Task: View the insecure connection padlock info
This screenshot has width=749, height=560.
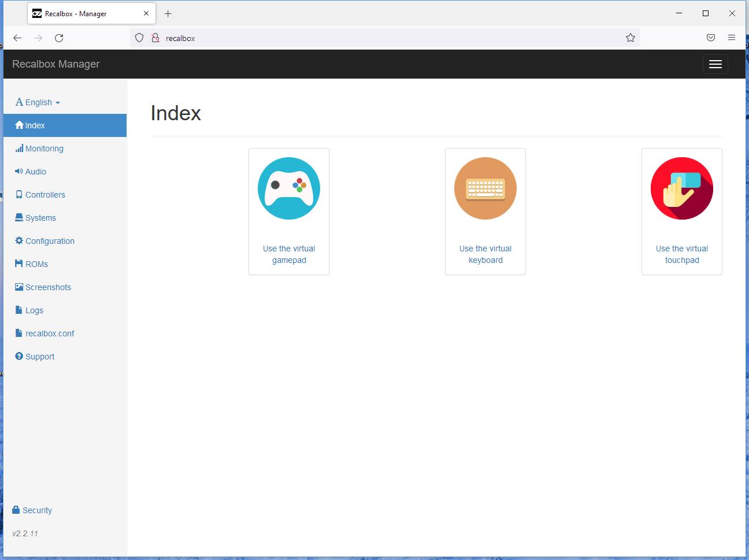Action: 155,38
